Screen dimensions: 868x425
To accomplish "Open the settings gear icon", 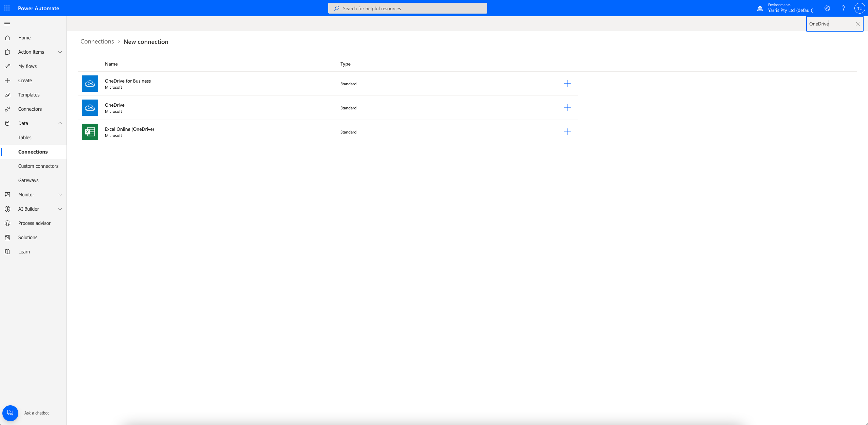I will click(x=827, y=8).
